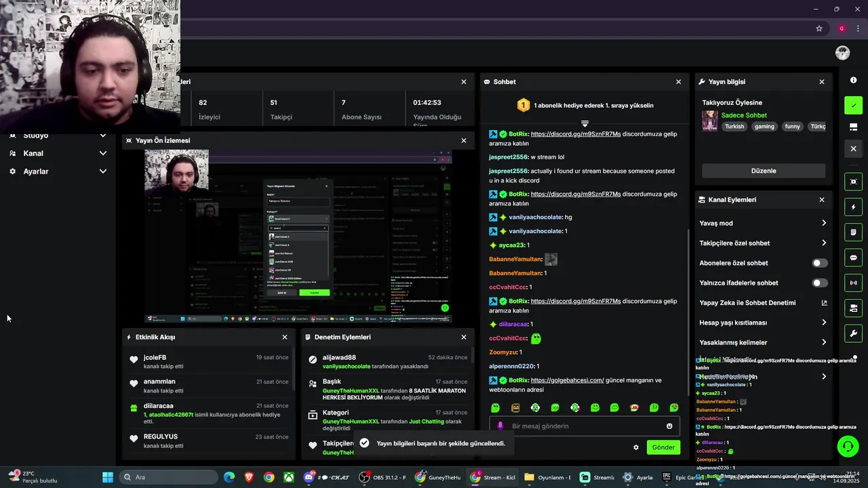Open Hesap yaşı kısıtlaması options

(763, 323)
